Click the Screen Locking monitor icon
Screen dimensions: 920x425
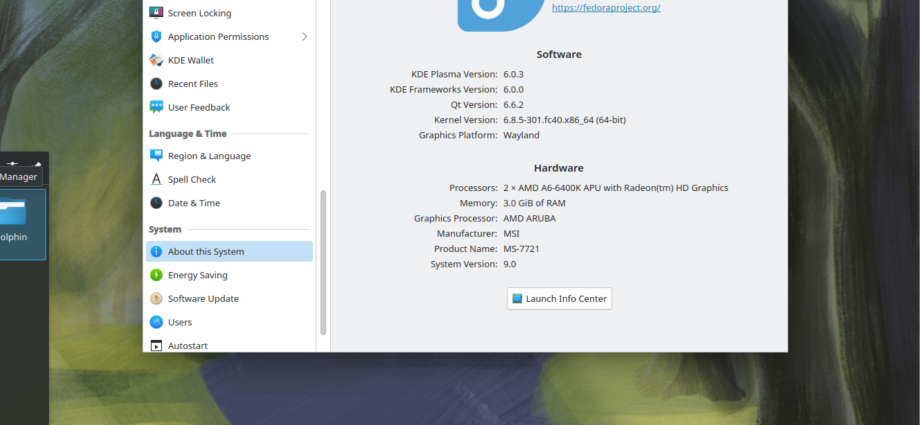click(156, 12)
